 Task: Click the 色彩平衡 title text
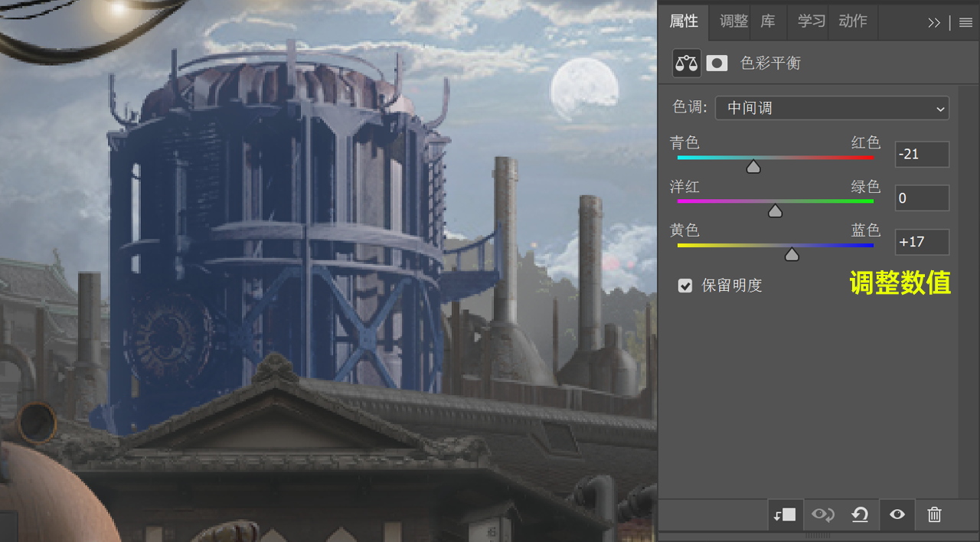click(x=770, y=64)
